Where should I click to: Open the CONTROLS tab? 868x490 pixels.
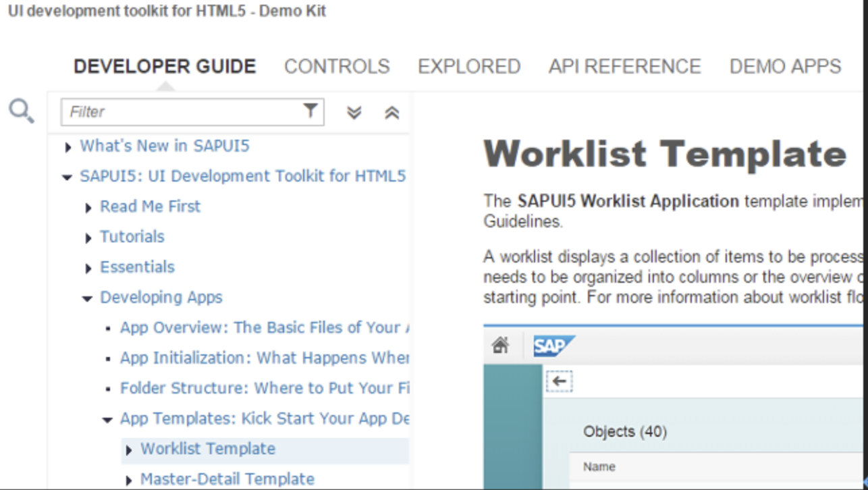point(337,66)
